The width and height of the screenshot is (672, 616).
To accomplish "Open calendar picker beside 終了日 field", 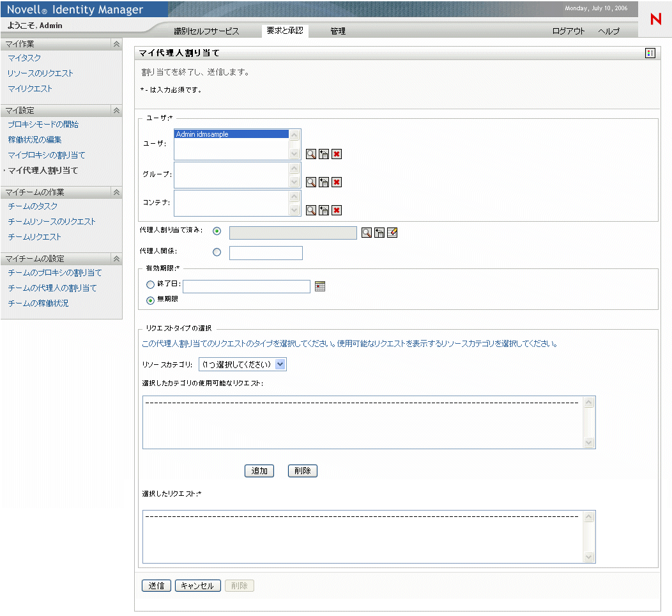I will click(320, 286).
